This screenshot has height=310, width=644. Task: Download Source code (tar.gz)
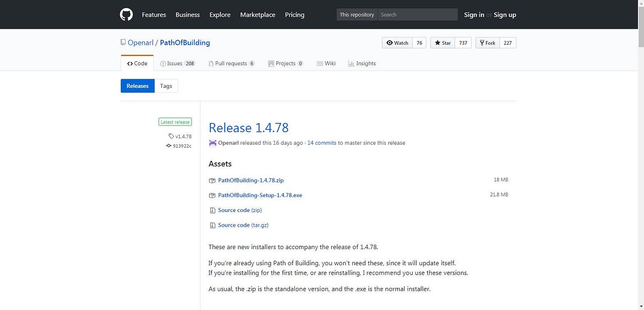pyautogui.click(x=243, y=226)
